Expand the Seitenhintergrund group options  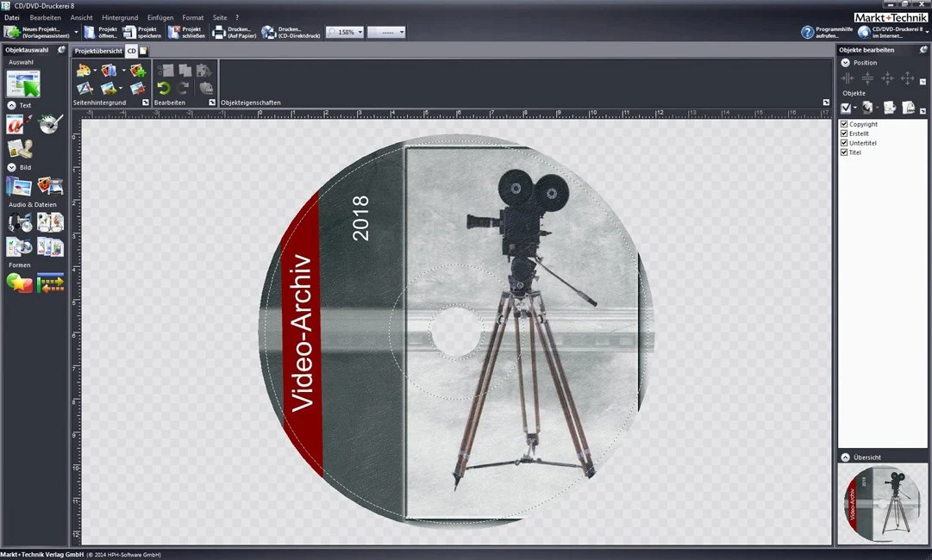click(146, 103)
